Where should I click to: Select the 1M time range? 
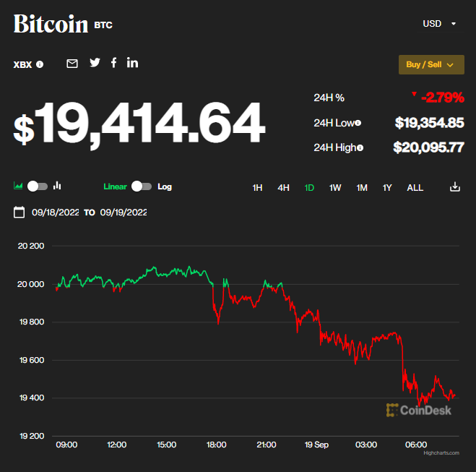coord(362,188)
